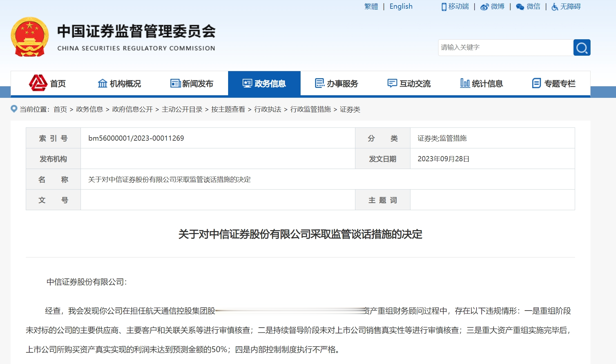Click the blue search magnifier button
This screenshot has width=616, height=364.
[582, 48]
